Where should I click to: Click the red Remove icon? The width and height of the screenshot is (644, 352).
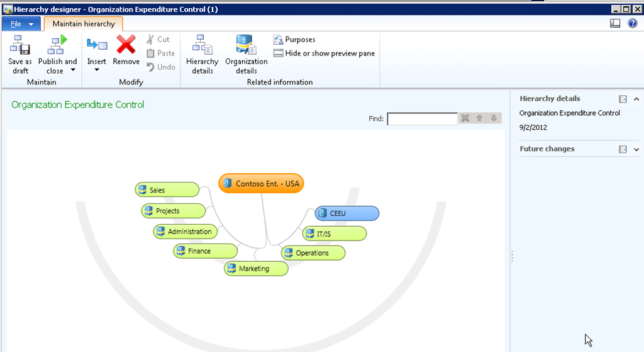(x=126, y=45)
